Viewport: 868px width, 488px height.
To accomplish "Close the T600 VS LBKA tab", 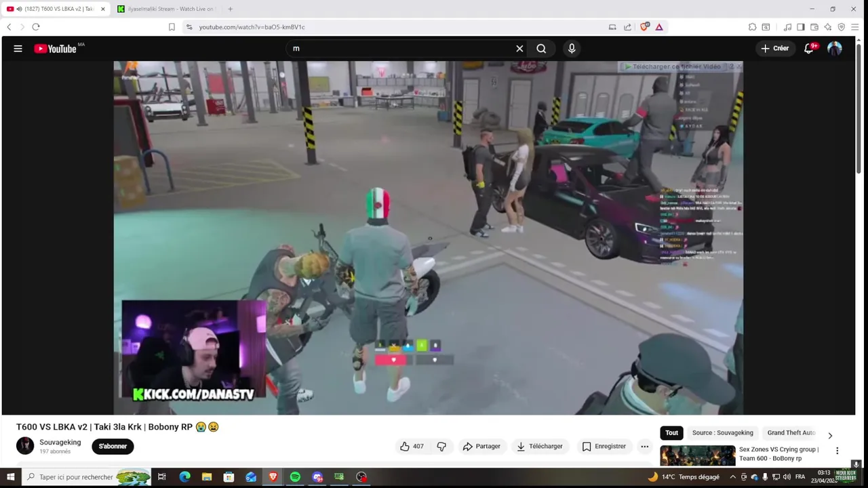I will (103, 9).
